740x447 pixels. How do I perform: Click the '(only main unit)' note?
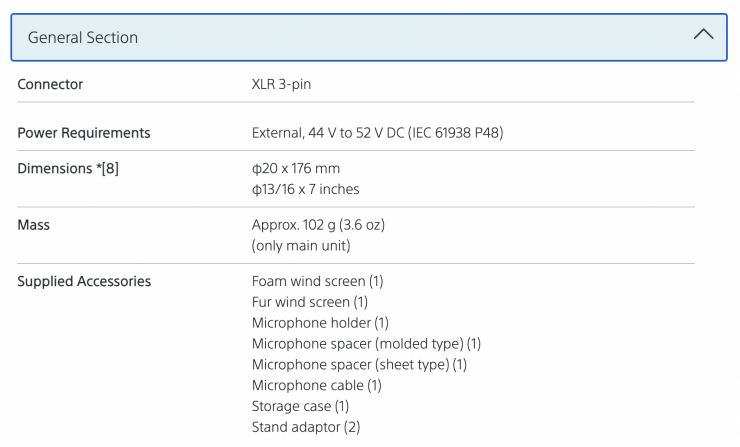pos(300,245)
